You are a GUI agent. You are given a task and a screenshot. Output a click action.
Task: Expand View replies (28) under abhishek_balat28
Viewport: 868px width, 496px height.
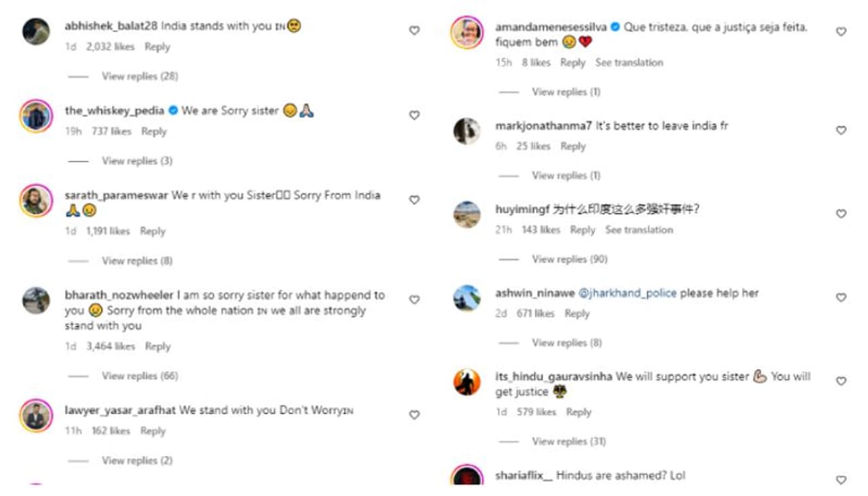[140, 76]
